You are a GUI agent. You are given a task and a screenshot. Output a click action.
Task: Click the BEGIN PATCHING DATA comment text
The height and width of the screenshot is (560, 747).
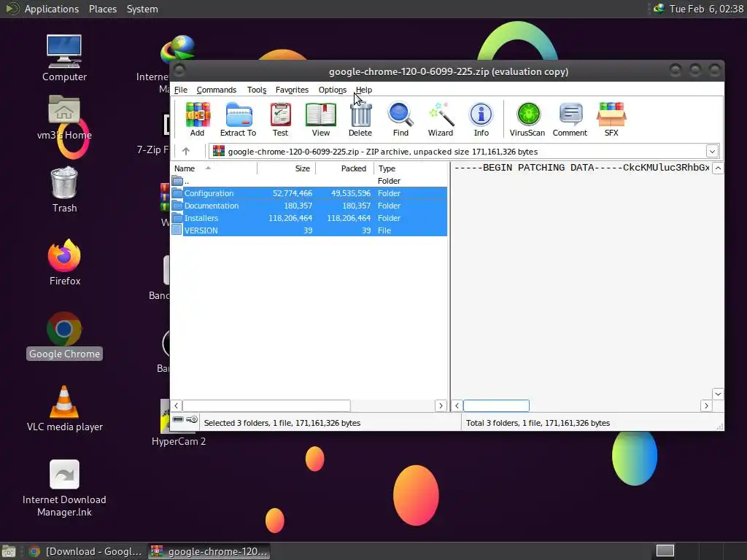tap(581, 168)
